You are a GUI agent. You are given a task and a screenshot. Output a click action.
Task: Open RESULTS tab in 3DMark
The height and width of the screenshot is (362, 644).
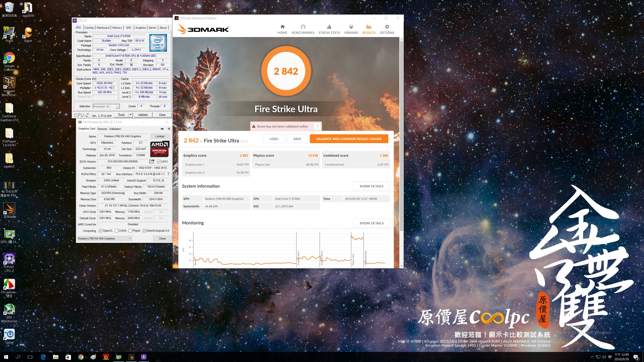[369, 29]
